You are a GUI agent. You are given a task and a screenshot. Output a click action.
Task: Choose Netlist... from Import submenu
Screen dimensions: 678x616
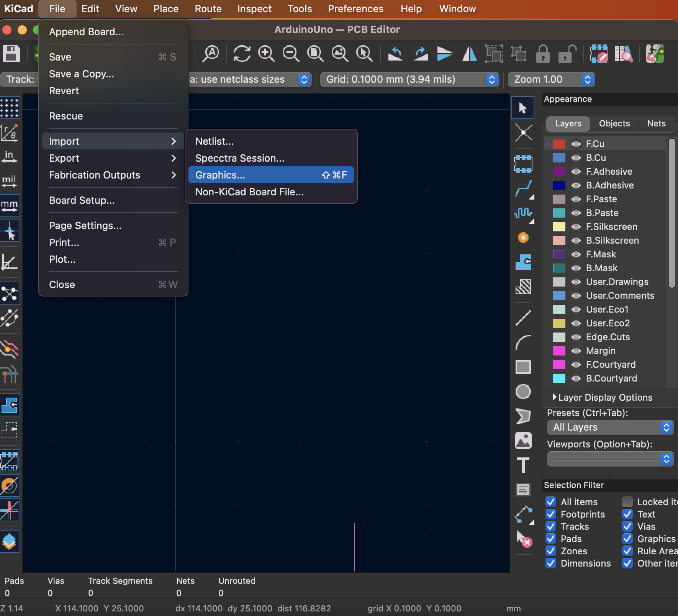pos(271,141)
